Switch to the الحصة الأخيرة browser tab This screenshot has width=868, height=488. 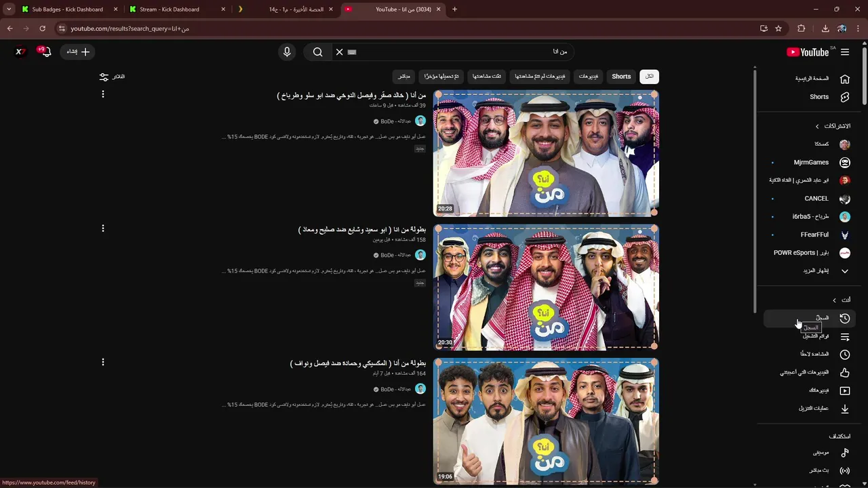285,9
